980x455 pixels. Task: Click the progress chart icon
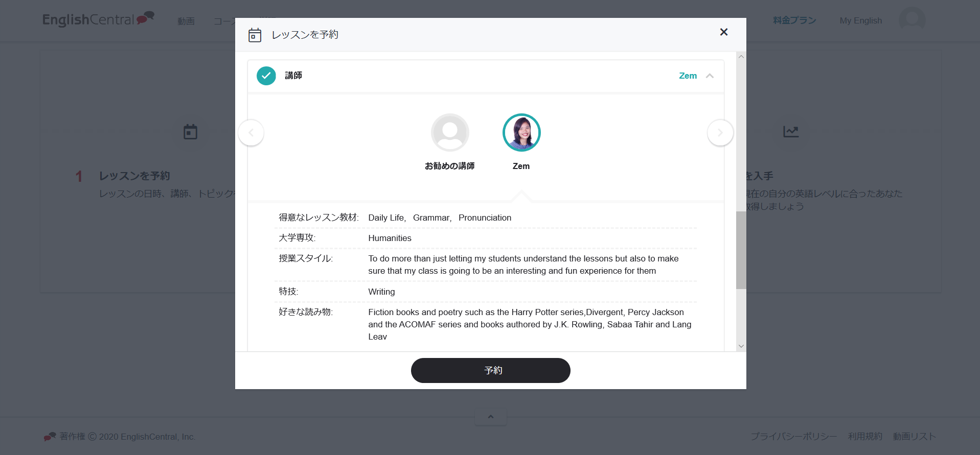tap(790, 132)
